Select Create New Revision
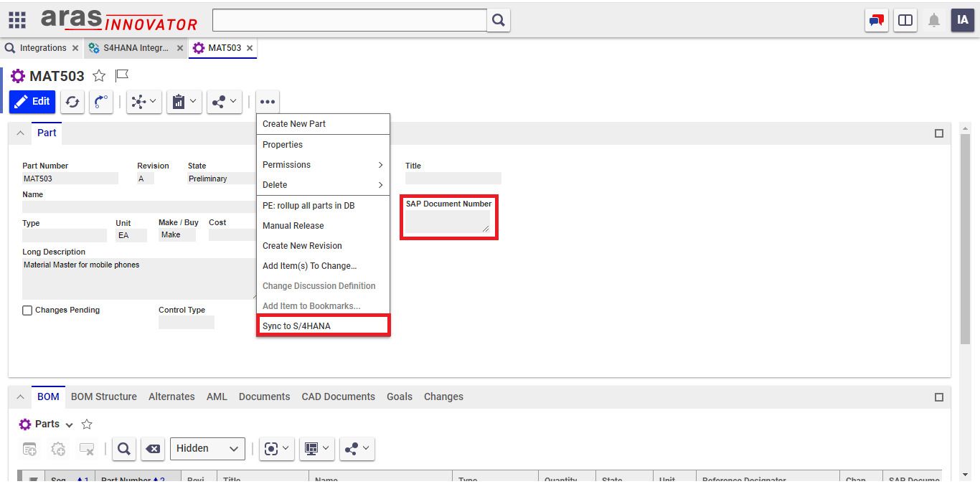This screenshot has width=980, height=489. click(323, 246)
